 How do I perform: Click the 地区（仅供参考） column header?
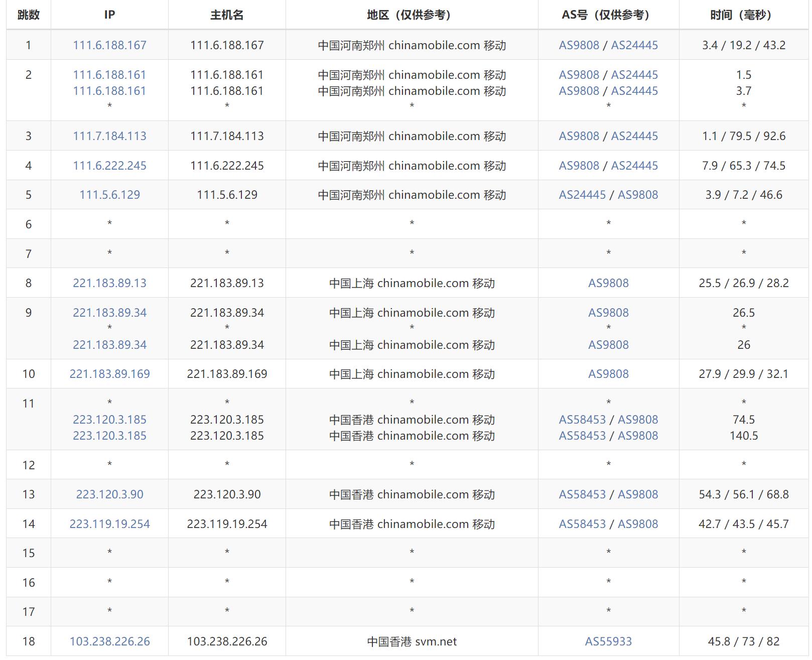[x=412, y=15]
